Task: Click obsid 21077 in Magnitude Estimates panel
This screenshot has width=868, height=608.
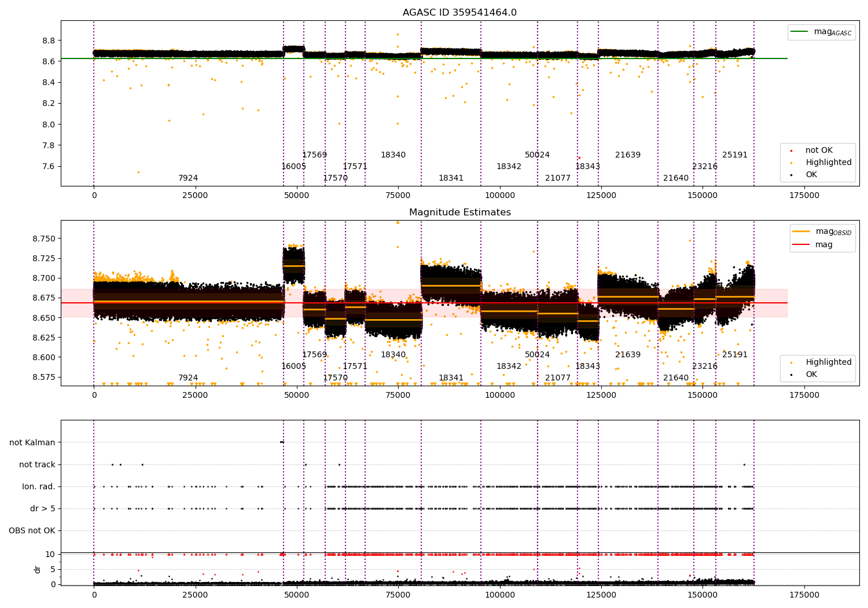Action: [x=558, y=378]
